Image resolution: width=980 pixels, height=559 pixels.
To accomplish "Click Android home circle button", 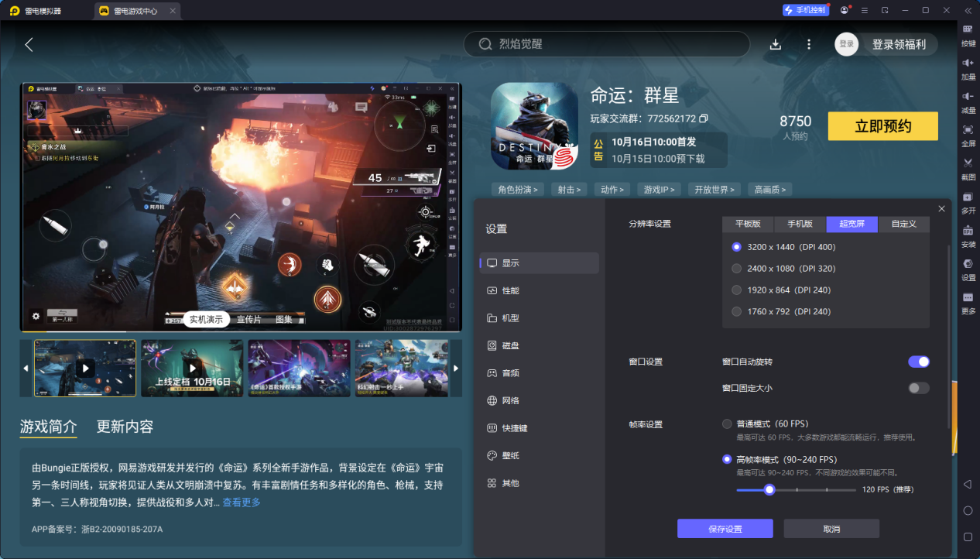I will pos(968,511).
